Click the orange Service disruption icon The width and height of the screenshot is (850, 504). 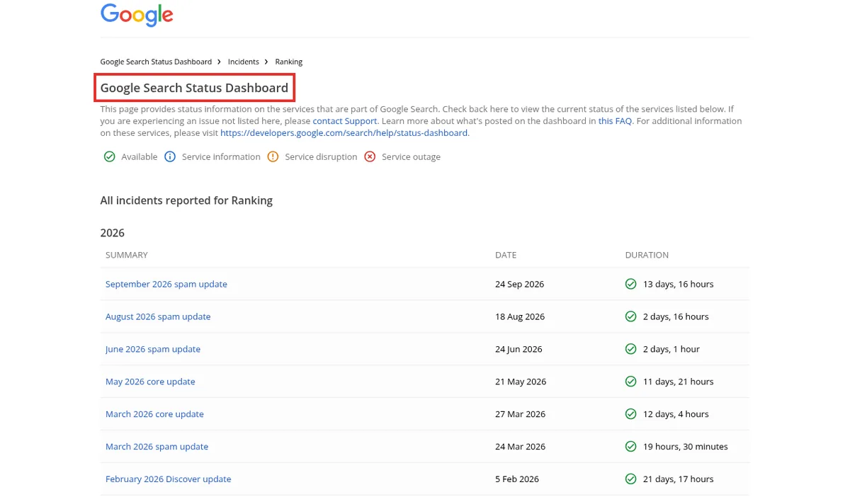pos(273,156)
